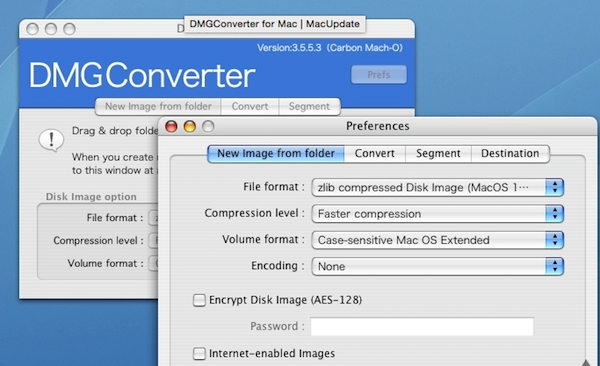600x366 pixels.
Task: Click Volume format label in DMGConverter window
Action: 106,263
